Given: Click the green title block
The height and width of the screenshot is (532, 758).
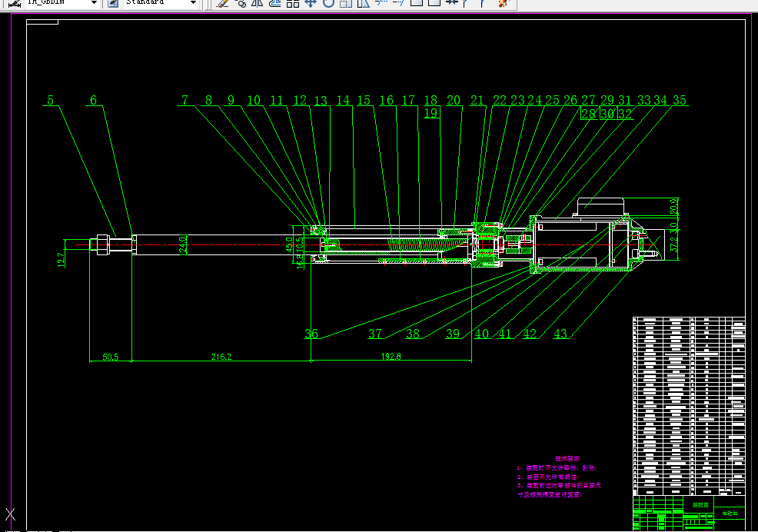Looking at the screenshot, I should pyautogui.click(x=689, y=513).
